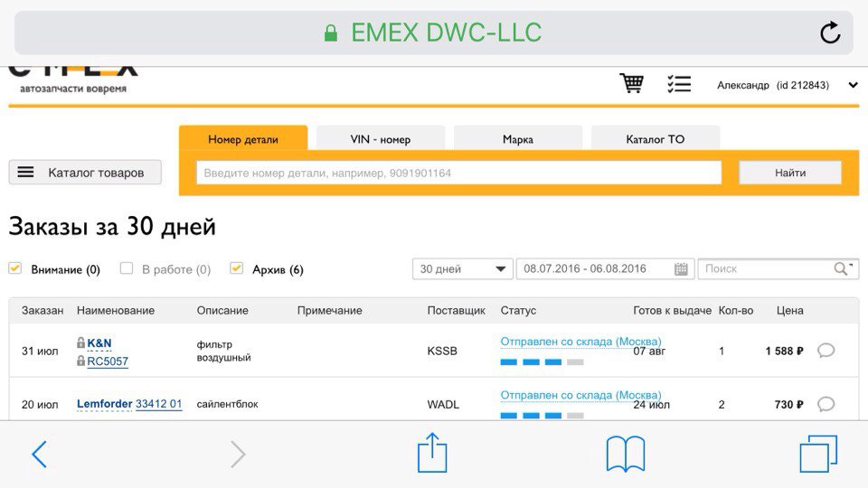Click the lock icon next to K&N

pos(80,343)
